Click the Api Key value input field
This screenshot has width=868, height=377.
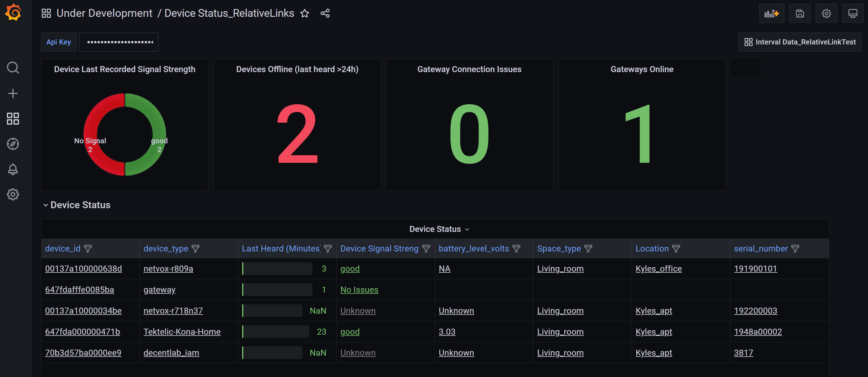click(x=119, y=42)
